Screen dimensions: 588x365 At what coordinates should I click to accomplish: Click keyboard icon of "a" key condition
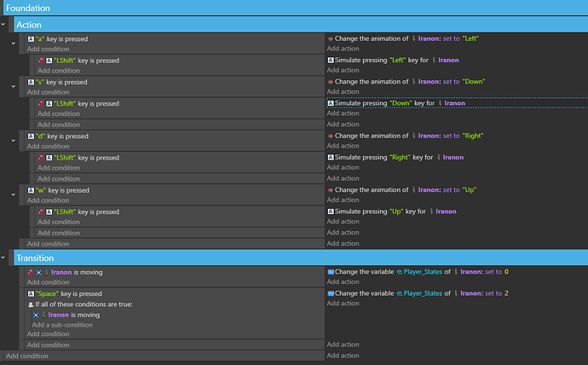(31, 39)
